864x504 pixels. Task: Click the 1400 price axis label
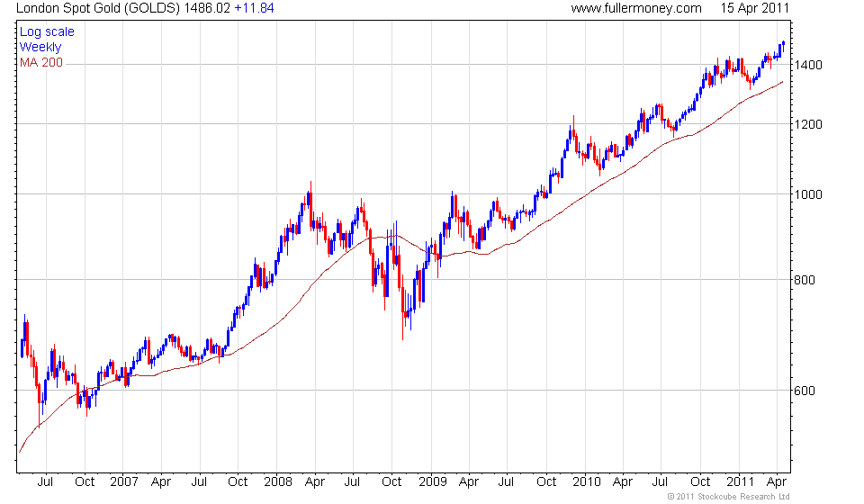tap(807, 65)
